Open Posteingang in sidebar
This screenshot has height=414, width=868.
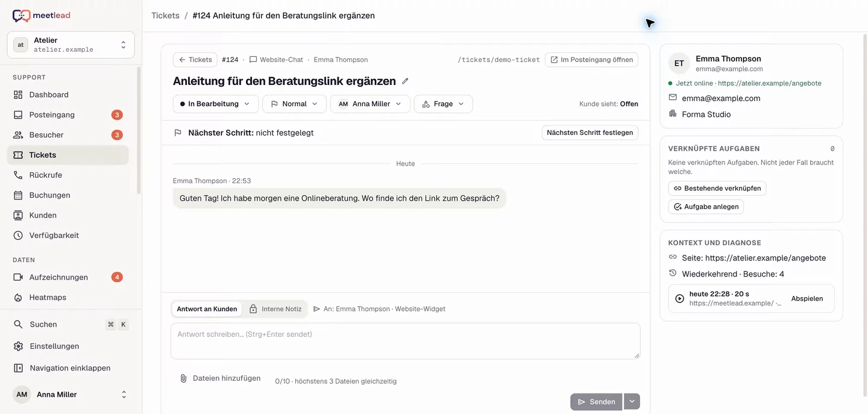click(x=68, y=114)
